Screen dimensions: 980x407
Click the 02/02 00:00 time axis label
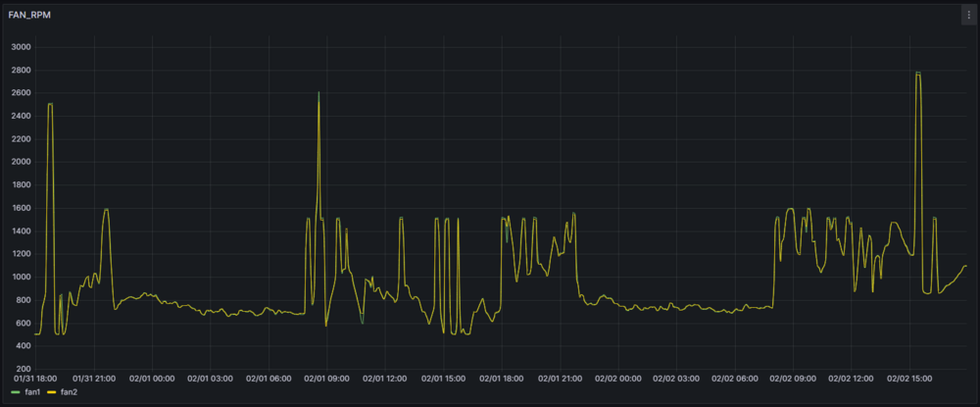click(x=618, y=379)
